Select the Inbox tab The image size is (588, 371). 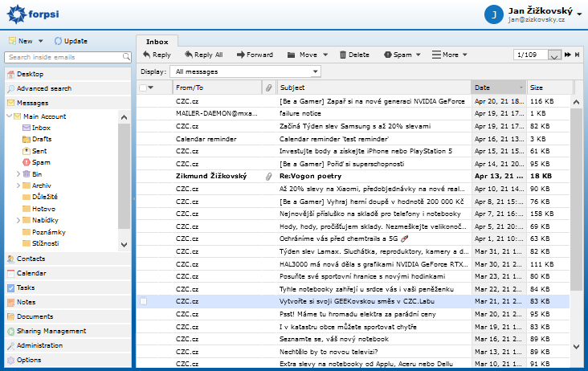[x=157, y=42]
